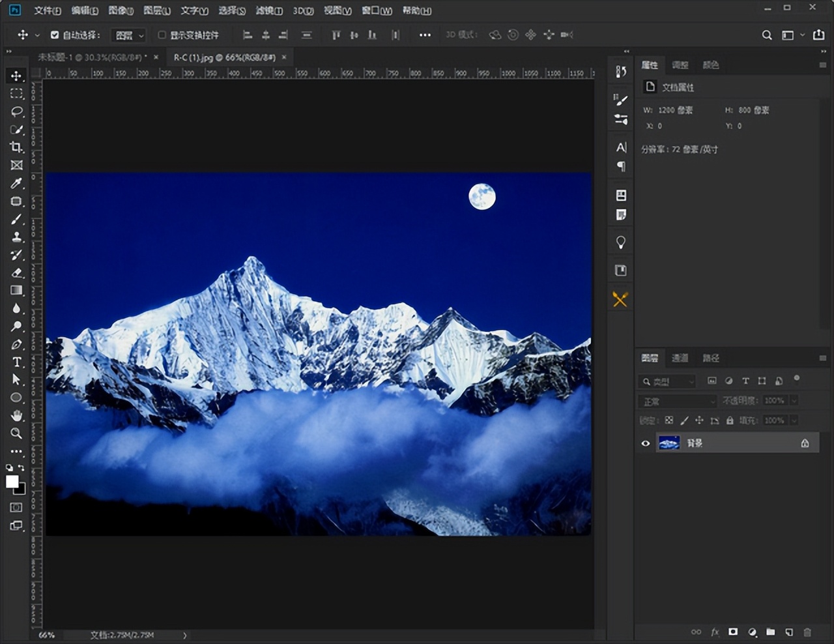Open the 滤镜 menu

[268, 10]
